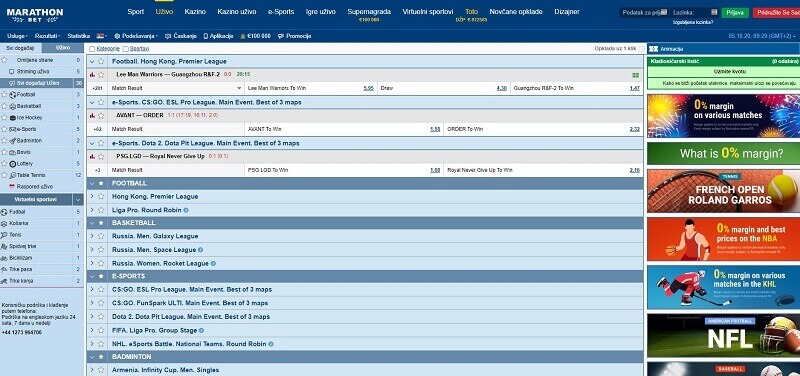Image resolution: width=800 pixels, height=376 pixels.
Task: Open the Match Result market dropdown for Lee Man Warriors
Action: click(239, 88)
